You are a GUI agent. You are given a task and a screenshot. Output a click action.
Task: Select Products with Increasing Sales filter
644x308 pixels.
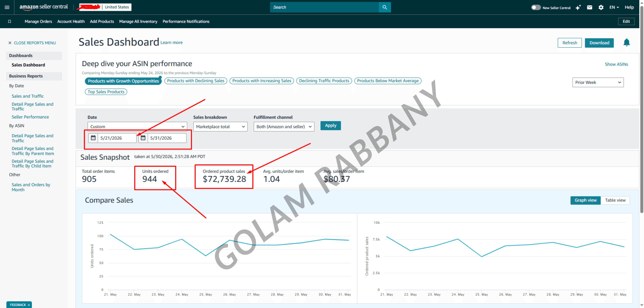pos(262,81)
